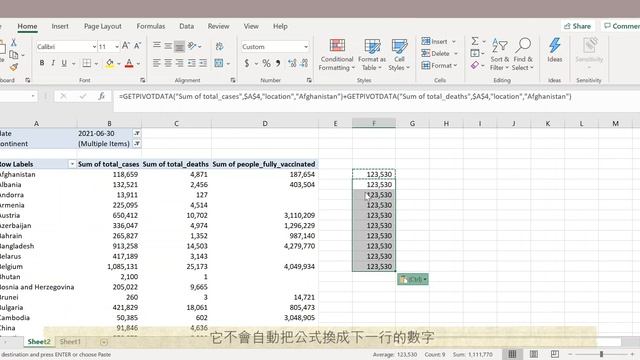Adjust the zoom slider handle
This screenshot has height=360, width=640.
(x=601, y=354)
